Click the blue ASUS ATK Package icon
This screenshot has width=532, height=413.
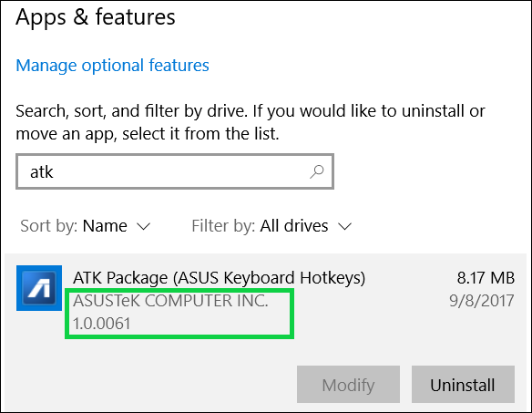click(x=39, y=288)
